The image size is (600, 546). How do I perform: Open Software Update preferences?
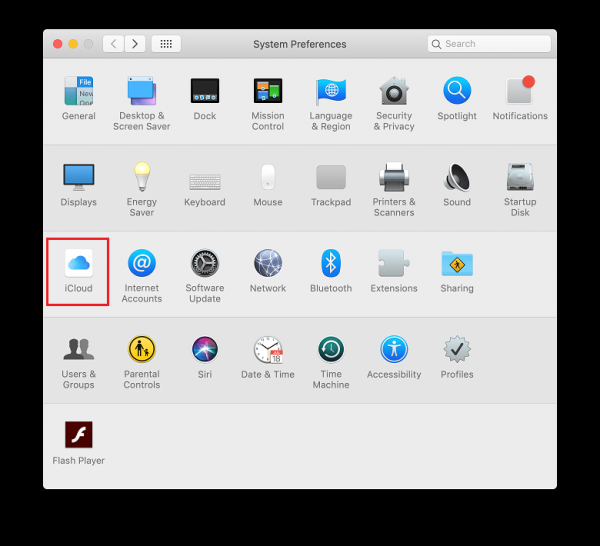coord(204,264)
